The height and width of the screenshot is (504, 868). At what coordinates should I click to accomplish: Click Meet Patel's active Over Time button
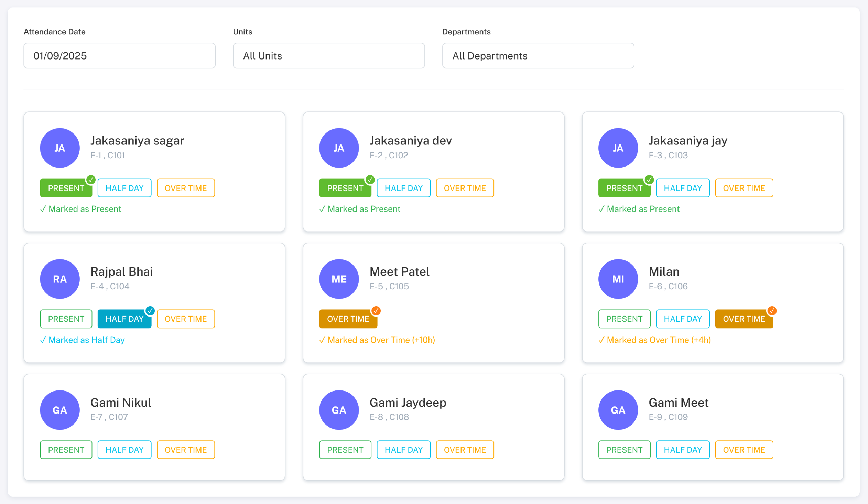[x=348, y=319]
